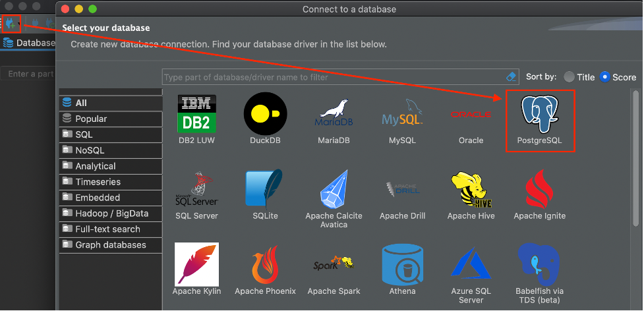Open the NoSQL category
The width and height of the screenshot is (644, 311).
click(x=111, y=151)
